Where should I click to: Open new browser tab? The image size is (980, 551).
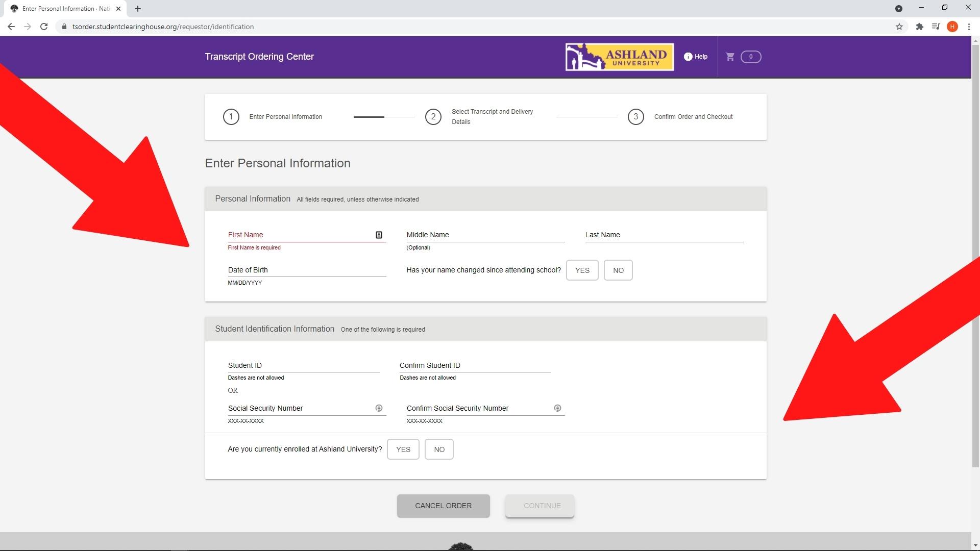tap(138, 9)
